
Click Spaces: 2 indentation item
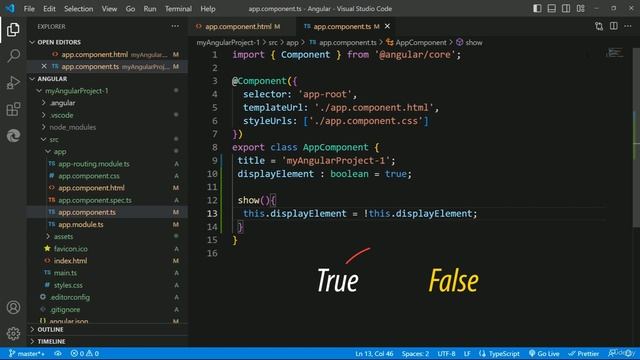[x=415, y=353]
